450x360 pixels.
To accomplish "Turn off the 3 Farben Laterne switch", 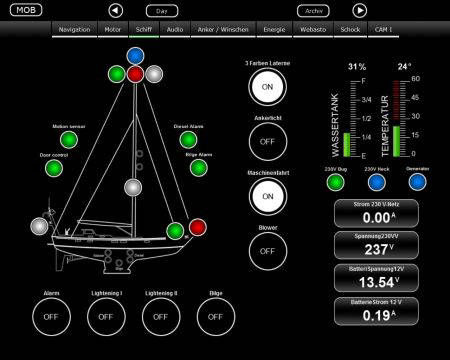I will pos(267,87).
